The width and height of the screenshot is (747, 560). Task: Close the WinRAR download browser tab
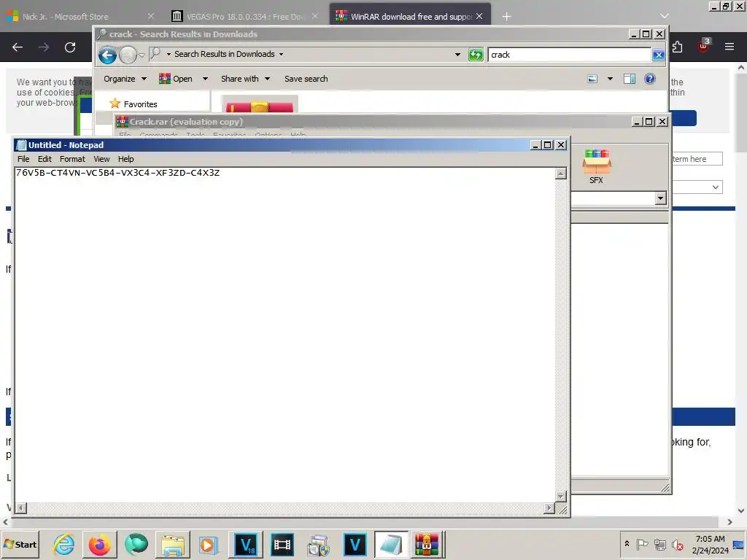(479, 16)
